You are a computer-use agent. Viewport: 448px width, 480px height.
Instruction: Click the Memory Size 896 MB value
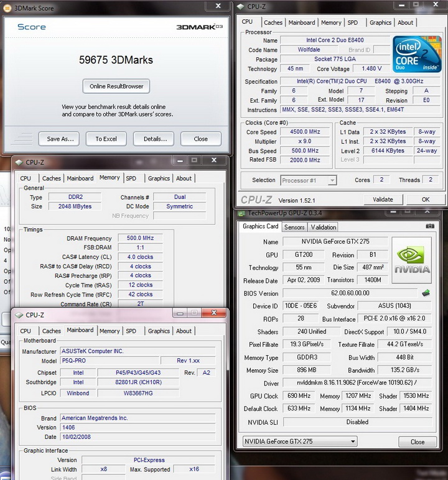tap(306, 370)
